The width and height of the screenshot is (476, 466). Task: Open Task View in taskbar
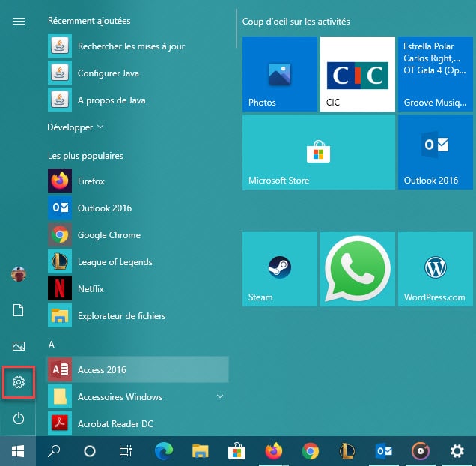pos(126,451)
